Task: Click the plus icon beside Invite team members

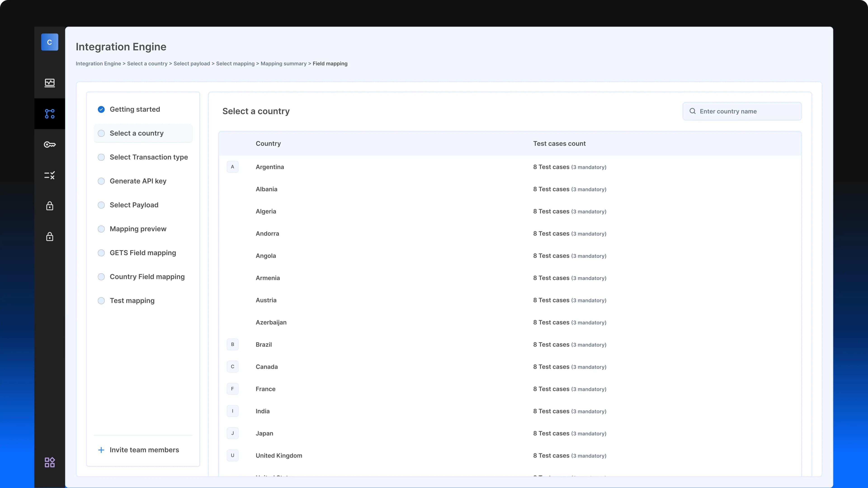Action: point(101,450)
